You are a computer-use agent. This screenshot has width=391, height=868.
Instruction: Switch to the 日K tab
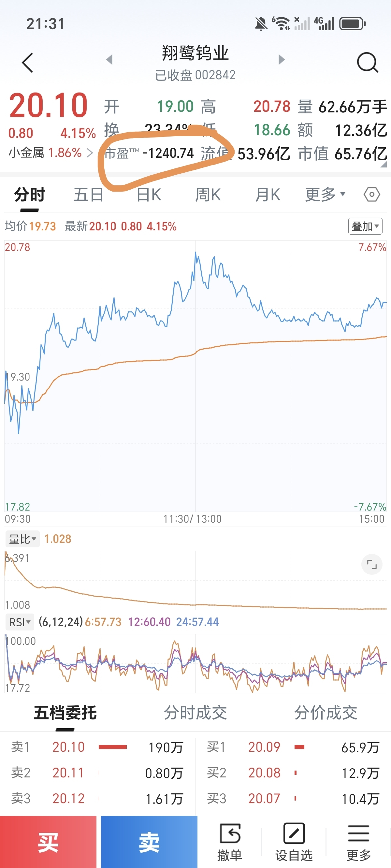tap(149, 195)
